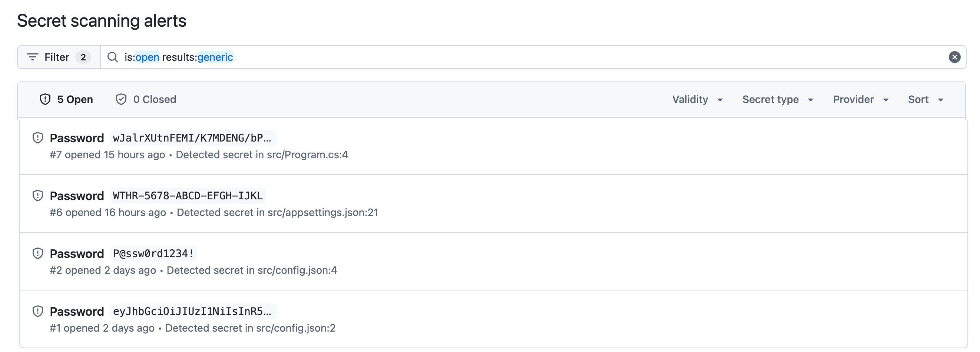Click shield icon for alert #1
The width and height of the screenshot is (980, 352).
click(38, 311)
